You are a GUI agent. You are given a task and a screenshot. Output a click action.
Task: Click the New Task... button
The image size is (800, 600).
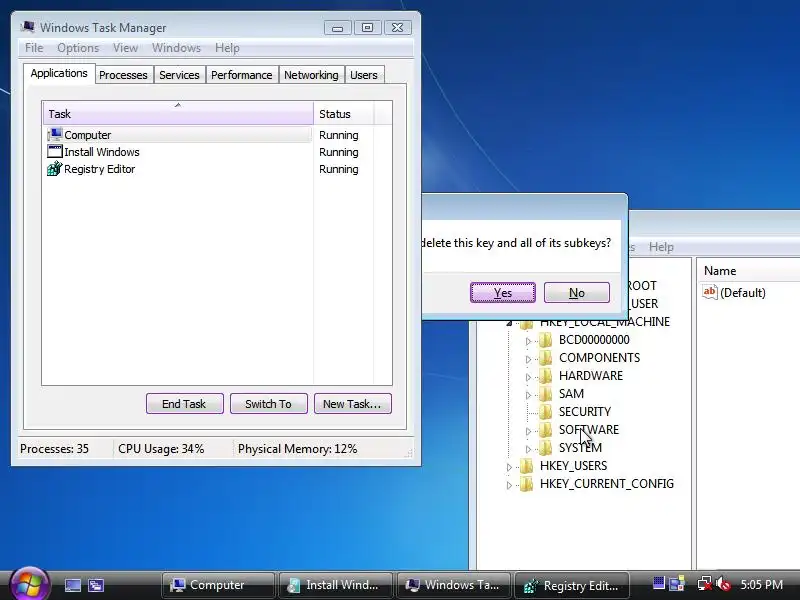click(353, 404)
